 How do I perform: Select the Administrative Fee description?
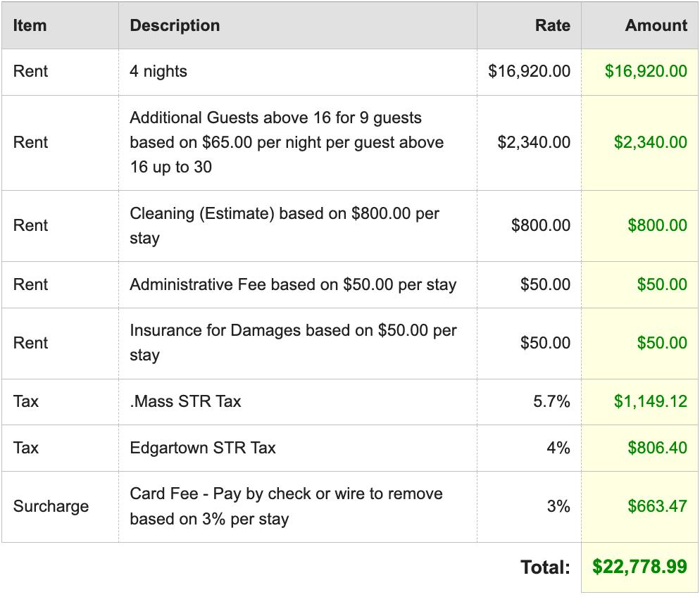[293, 284]
